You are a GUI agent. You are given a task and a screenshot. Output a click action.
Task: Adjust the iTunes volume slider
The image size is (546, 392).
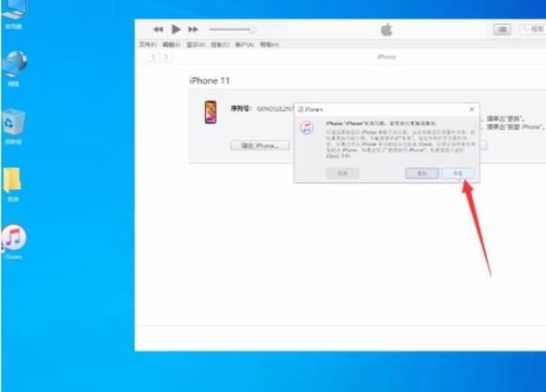click(232, 30)
